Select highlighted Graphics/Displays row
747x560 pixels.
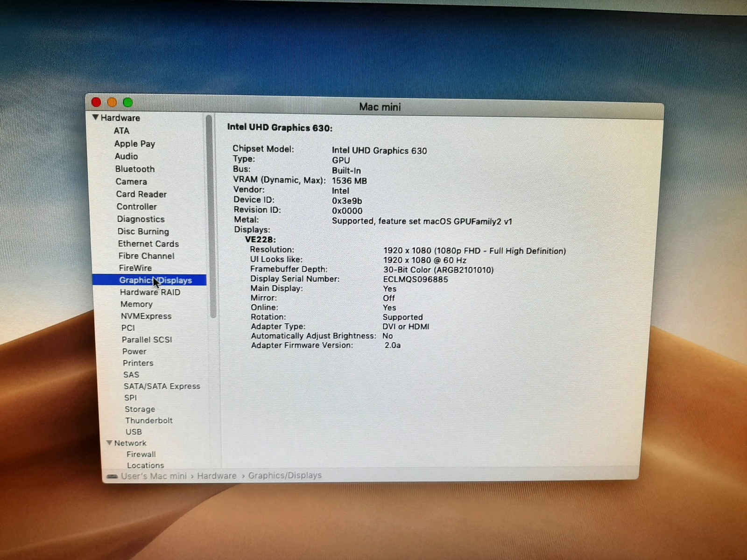click(149, 280)
